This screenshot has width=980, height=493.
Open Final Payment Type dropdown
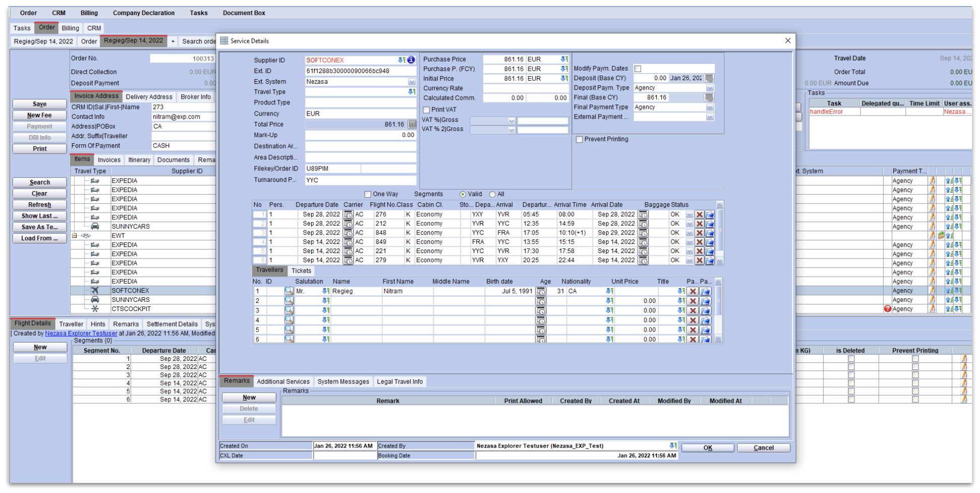710,107
